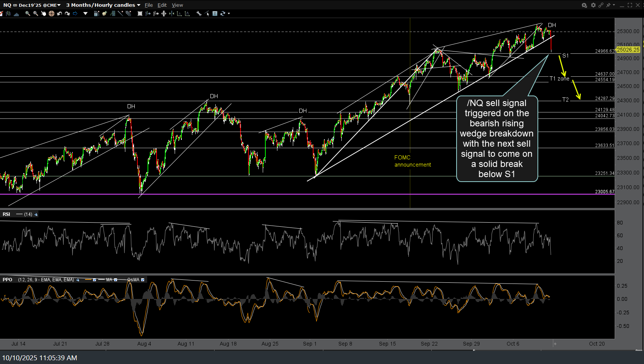Screen dimensions: 644x364
Task: Click the undo arrow icon
Action: pos(59,14)
